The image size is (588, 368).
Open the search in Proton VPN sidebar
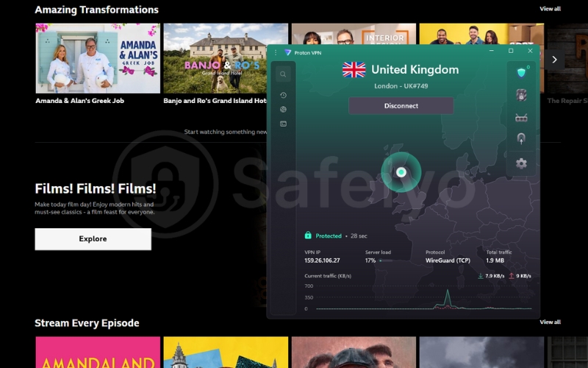tap(283, 74)
